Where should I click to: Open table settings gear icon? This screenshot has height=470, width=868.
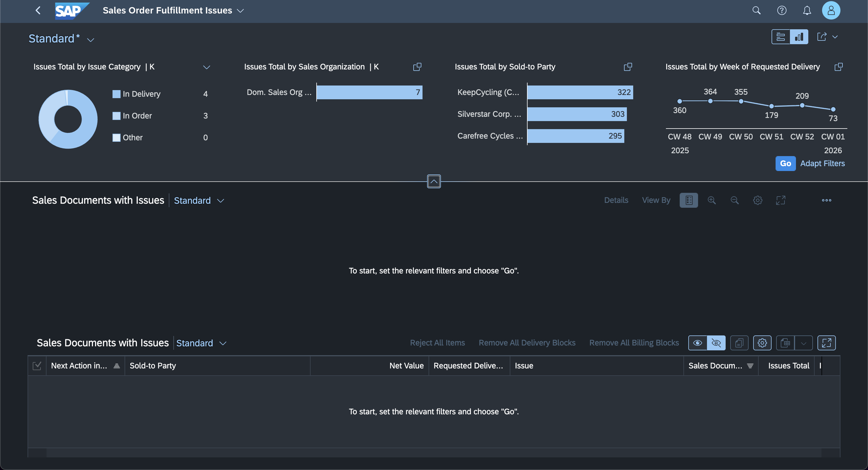[762, 343]
